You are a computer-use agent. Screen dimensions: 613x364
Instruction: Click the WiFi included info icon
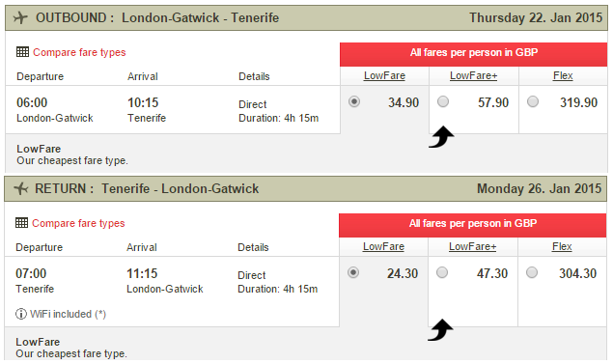(20, 314)
